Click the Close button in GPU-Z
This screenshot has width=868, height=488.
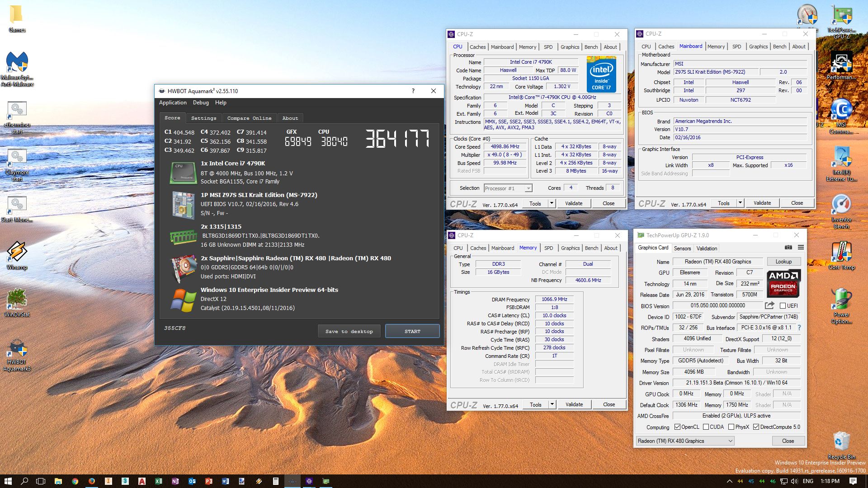788,441
